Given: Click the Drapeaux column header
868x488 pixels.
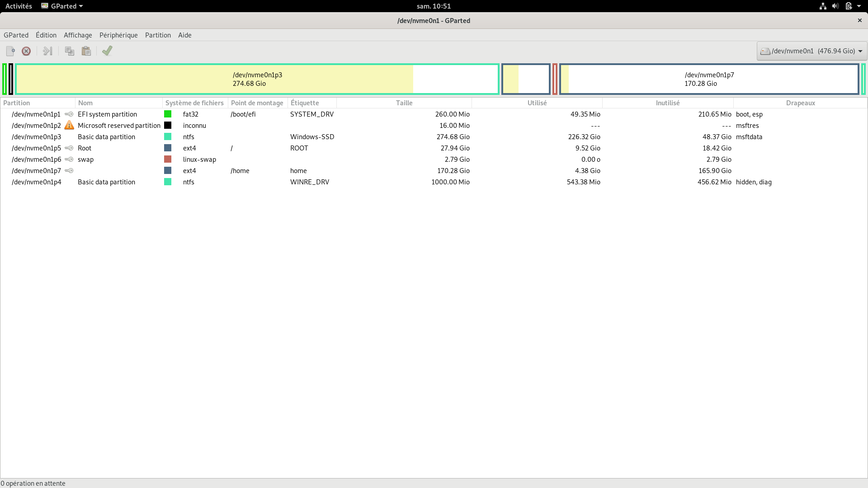Looking at the screenshot, I should point(800,103).
